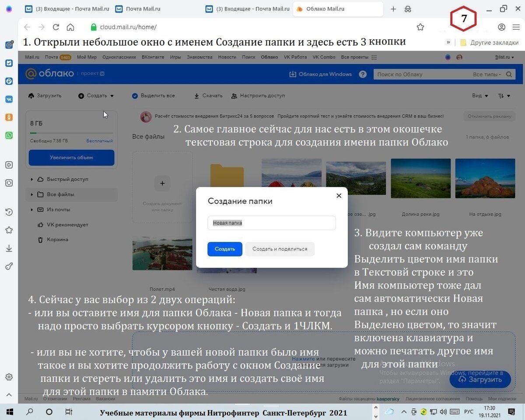
Task: Click Полет.mp4 video thumbnail
Action: pos(162,254)
